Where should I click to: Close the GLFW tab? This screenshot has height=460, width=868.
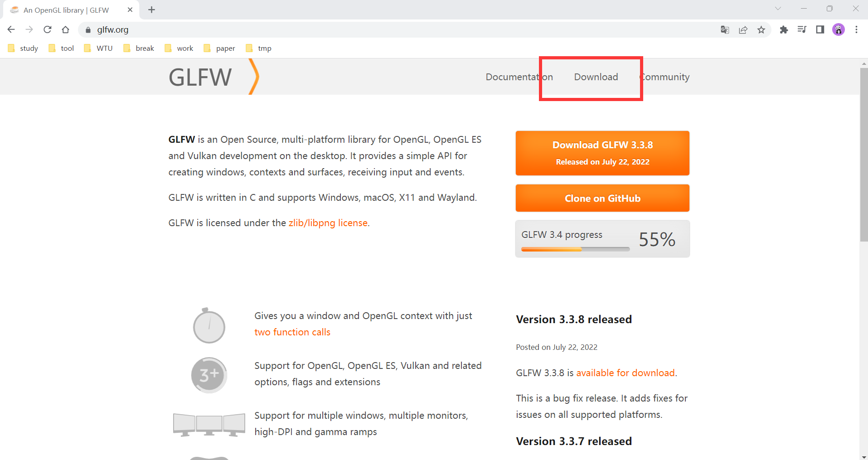coord(130,10)
